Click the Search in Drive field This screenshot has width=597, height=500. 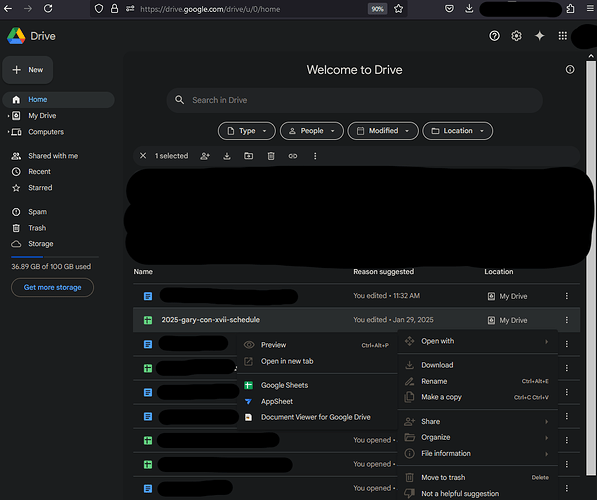[x=354, y=100]
